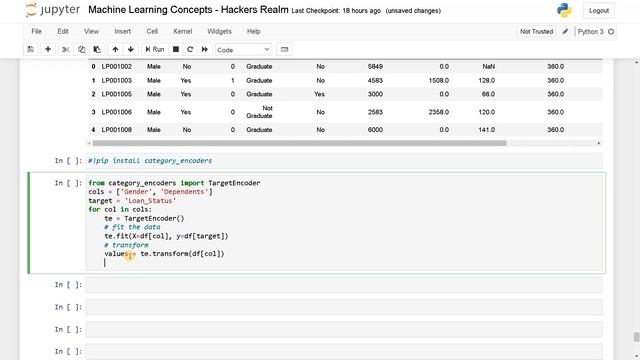Click the LP001003 table cell

tap(117, 80)
